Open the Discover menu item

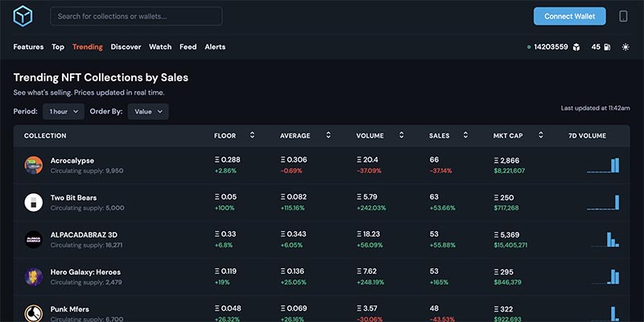click(x=126, y=47)
